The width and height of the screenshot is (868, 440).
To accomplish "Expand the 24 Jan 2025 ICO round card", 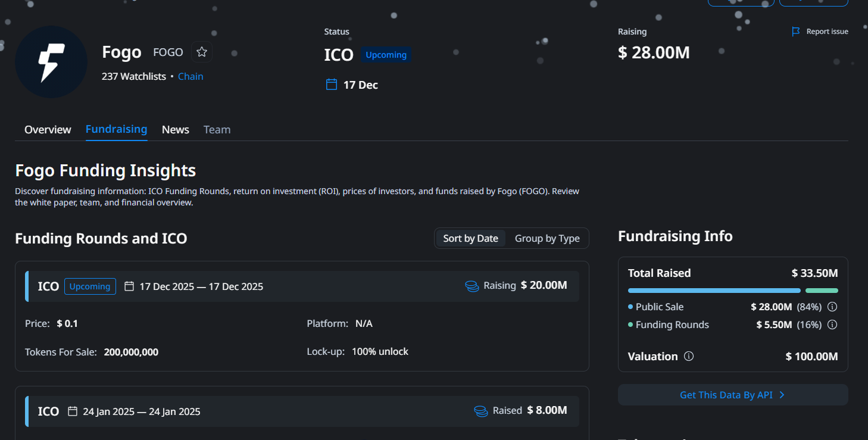I will [302, 411].
